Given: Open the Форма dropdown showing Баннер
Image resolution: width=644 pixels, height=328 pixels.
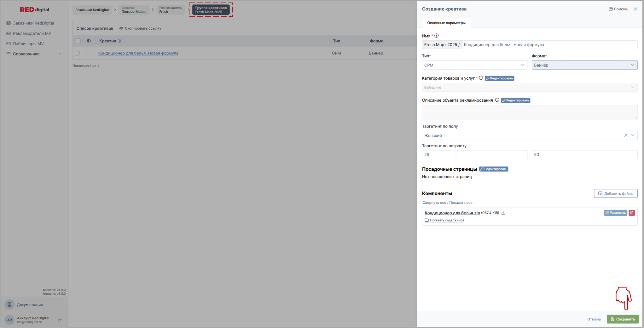Looking at the screenshot, I should pos(584,65).
